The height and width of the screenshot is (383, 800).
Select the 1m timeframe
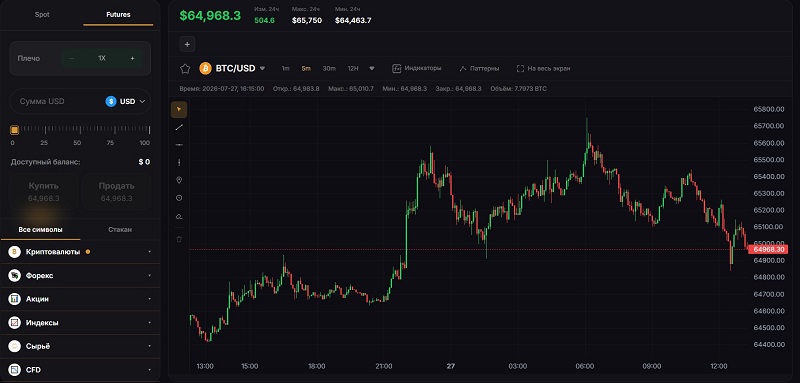(x=286, y=68)
